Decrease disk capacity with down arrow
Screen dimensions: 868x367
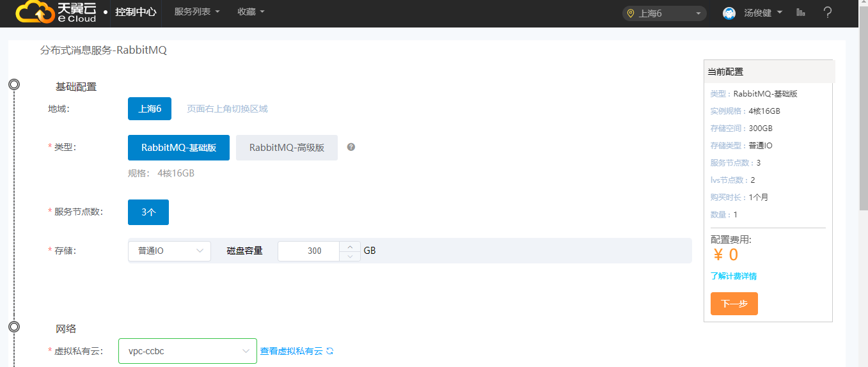(x=350, y=256)
